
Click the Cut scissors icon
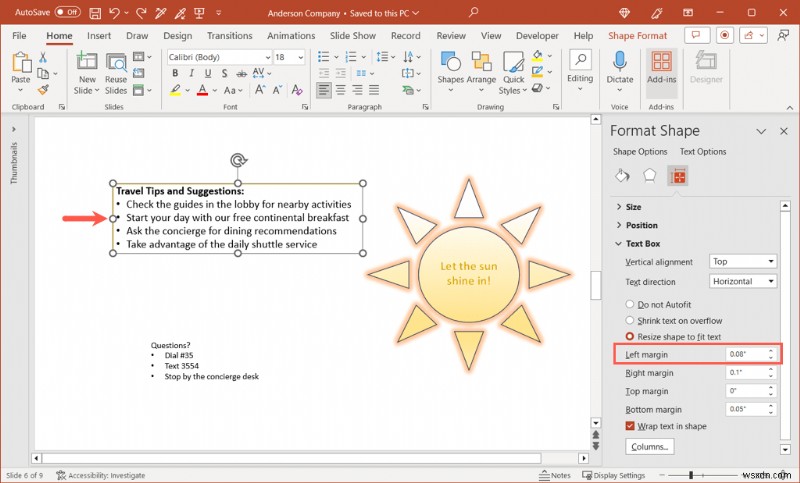(x=43, y=57)
